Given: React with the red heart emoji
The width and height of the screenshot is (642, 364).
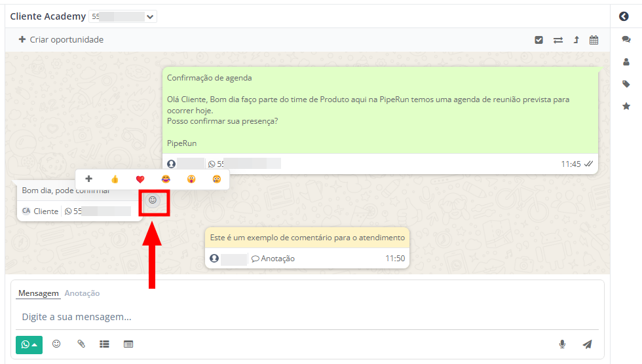Looking at the screenshot, I should pyautogui.click(x=140, y=179).
